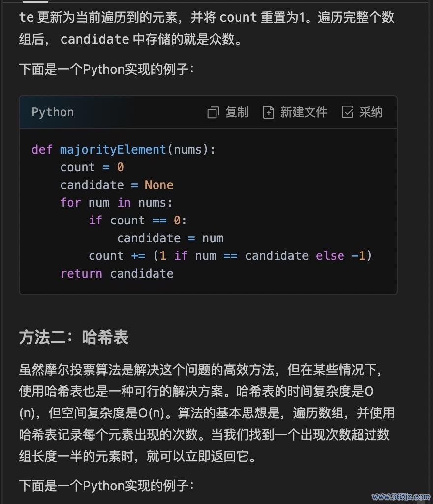
Task: Open the www.365jz.com watermark link
Action: [401, 497]
